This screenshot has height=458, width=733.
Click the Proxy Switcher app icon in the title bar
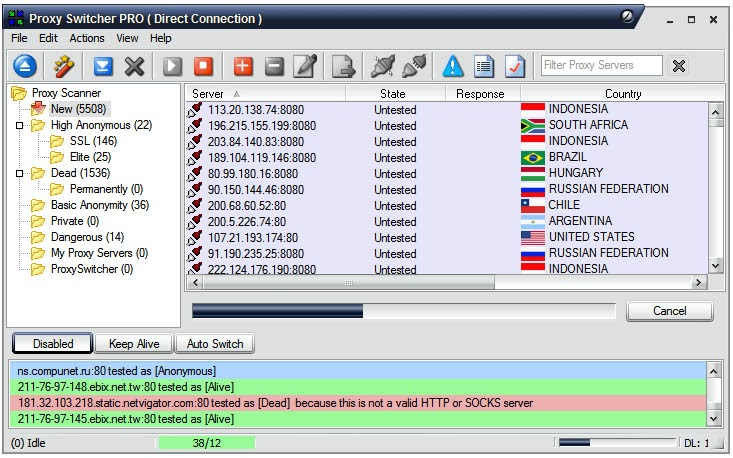[16, 18]
